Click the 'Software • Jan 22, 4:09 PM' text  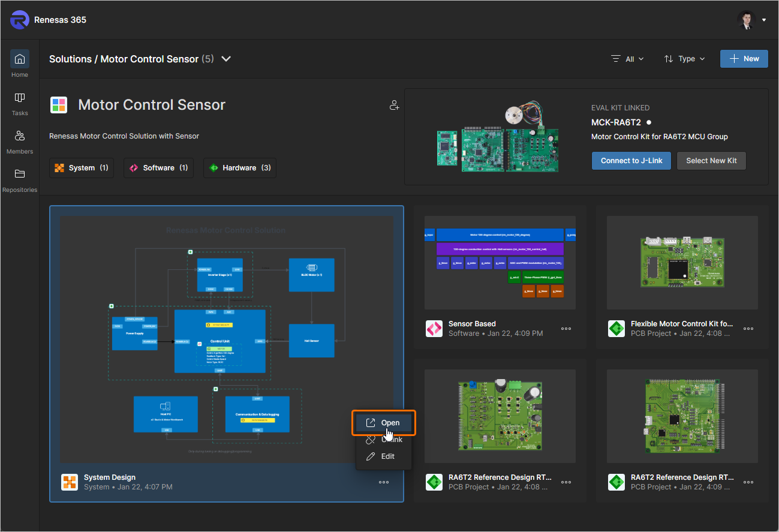tap(496, 333)
